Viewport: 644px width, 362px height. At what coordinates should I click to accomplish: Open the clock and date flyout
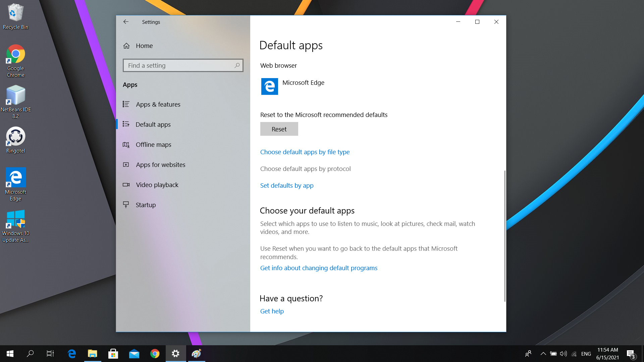coord(607,354)
